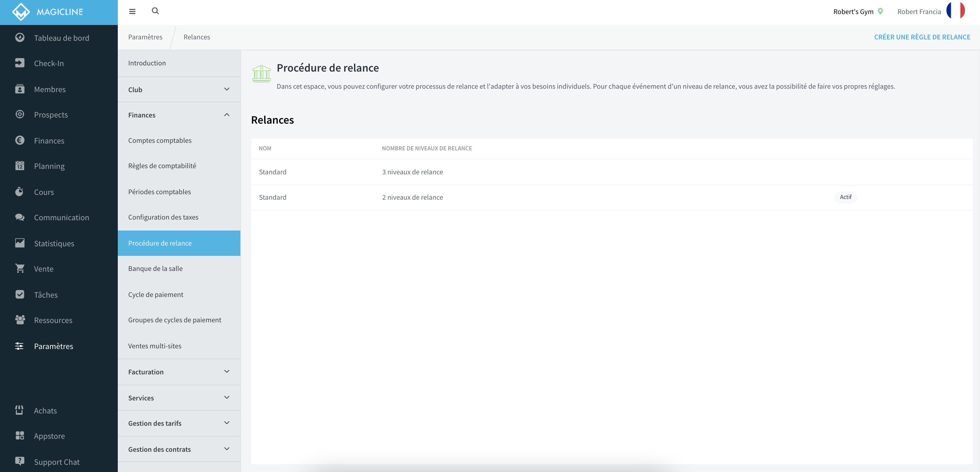The height and width of the screenshot is (472, 980).
Task: Expand the Club section
Action: pyautogui.click(x=179, y=89)
